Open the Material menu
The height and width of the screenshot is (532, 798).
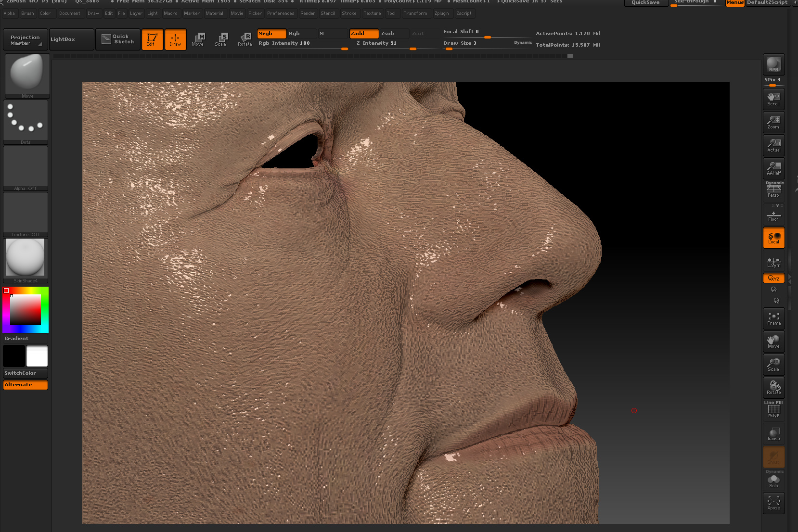click(x=214, y=13)
